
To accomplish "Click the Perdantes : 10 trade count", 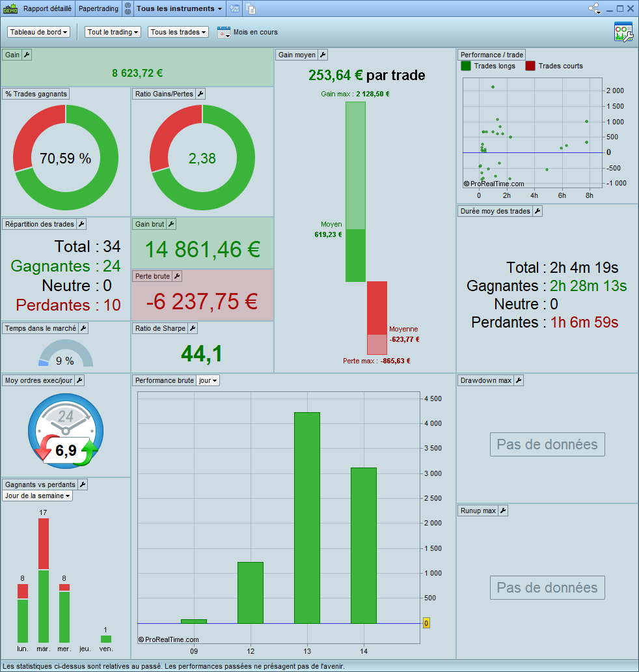I will point(68,305).
